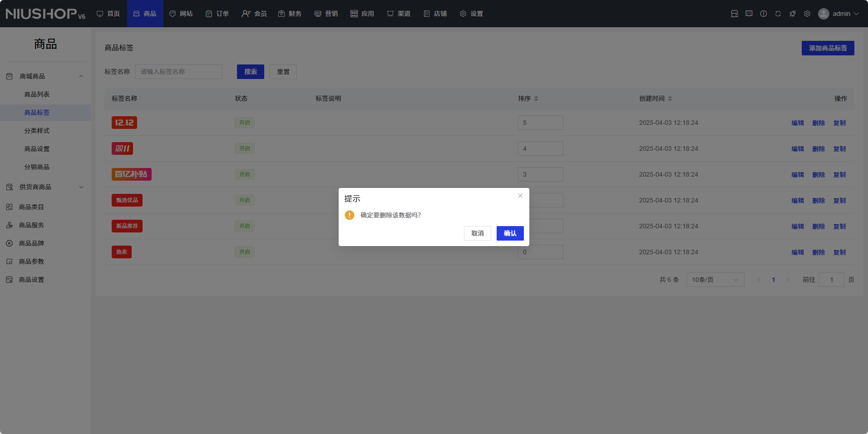Open the 首页 top menu
Image resolution: width=868 pixels, height=434 pixels.
pos(108,14)
